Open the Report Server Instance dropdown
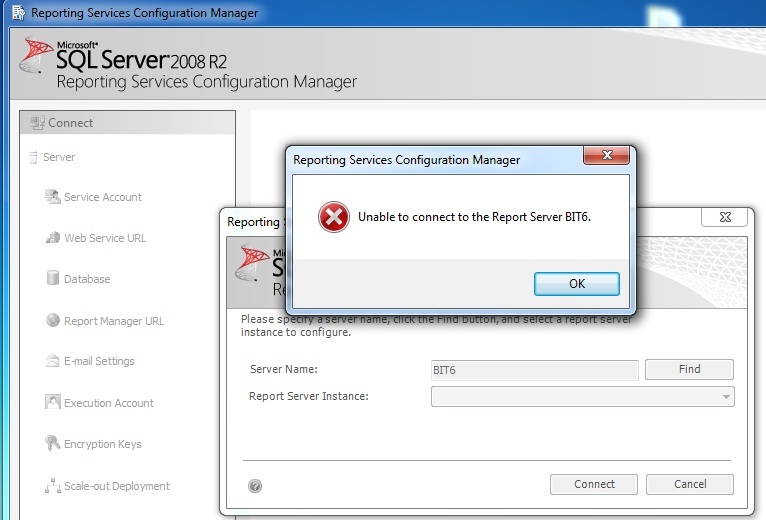Image resolution: width=766 pixels, height=520 pixels. 582,397
